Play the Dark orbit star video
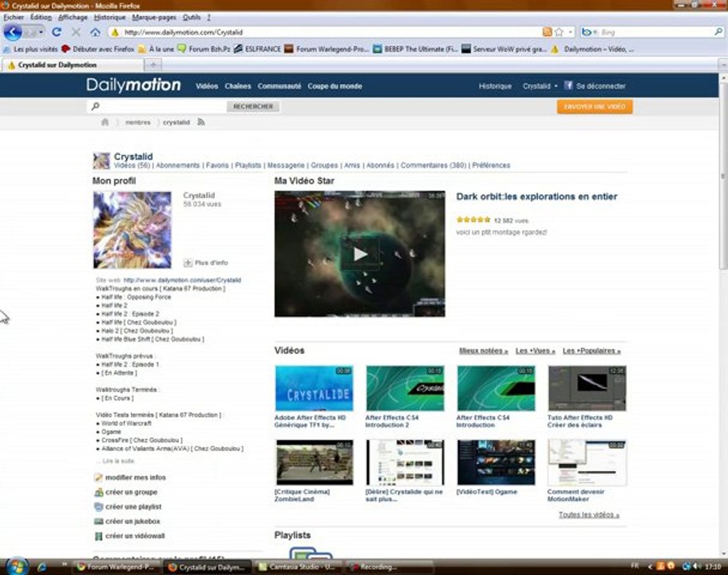 pos(360,254)
